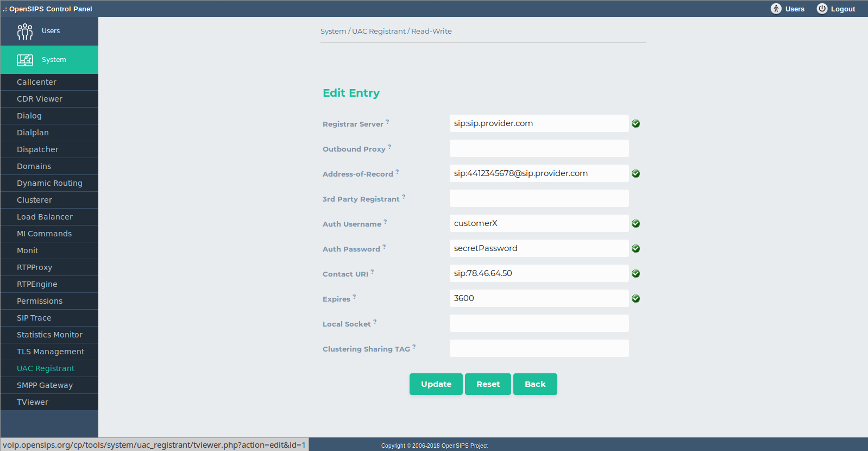
Task: Open Load Balancer tool
Action: point(49,217)
